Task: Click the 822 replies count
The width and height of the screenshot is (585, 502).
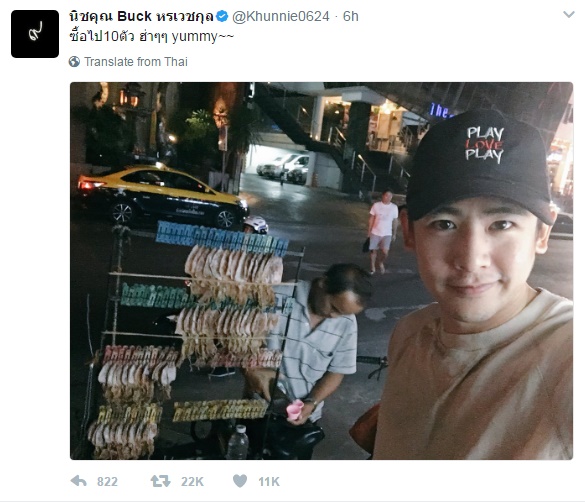Action: (107, 481)
